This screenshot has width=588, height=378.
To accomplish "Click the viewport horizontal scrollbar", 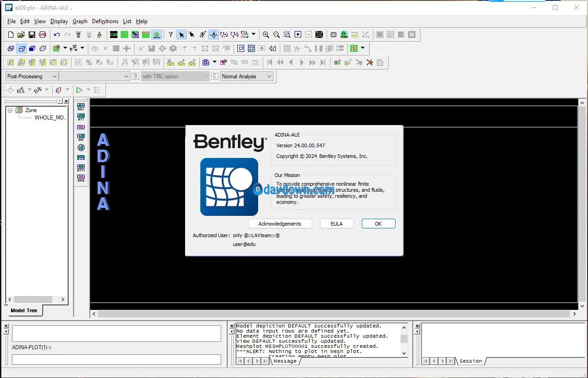I will pyautogui.click(x=334, y=314).
